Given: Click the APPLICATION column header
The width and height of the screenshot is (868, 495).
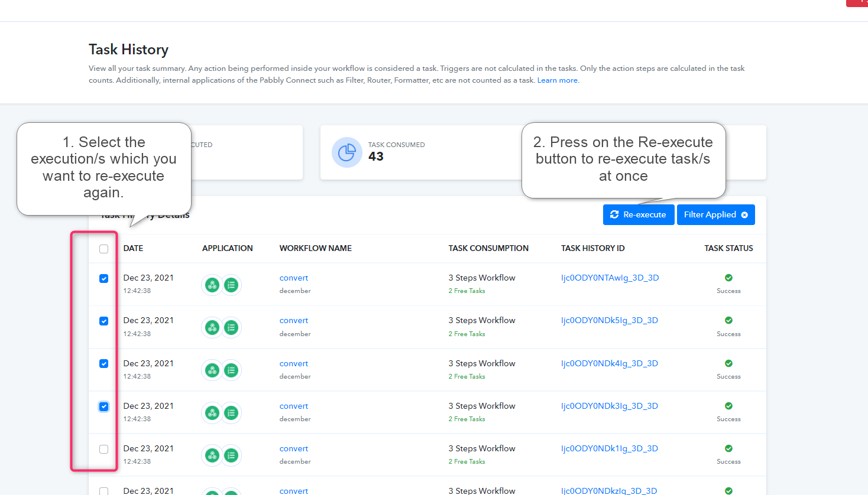Looking at the screenshot, I should point(228,248).
